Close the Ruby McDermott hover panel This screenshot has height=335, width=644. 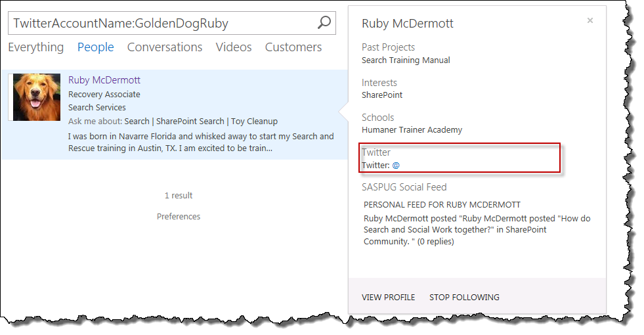point(590,20)
